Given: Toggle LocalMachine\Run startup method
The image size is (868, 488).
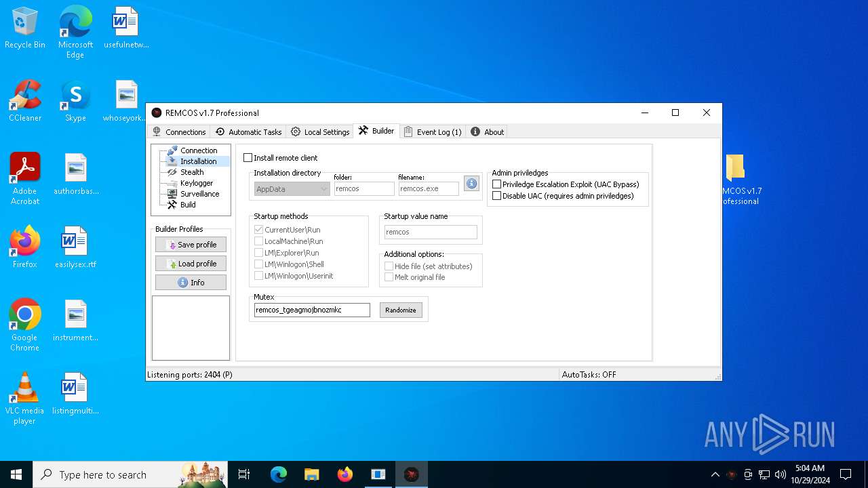Looking at the screenshot, I should click(x=258, y=241).
